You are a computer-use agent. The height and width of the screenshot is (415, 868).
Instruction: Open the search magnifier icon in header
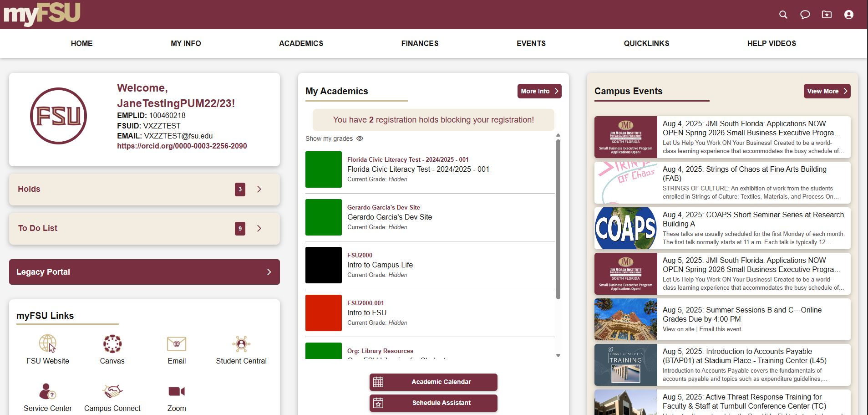pyautogui.click(x=783, y=15)
